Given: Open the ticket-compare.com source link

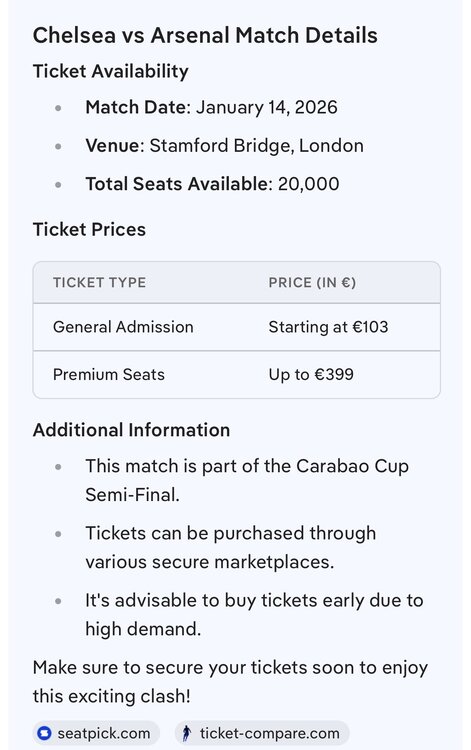Looking at the screenshot, I should (x=262, y=733).
